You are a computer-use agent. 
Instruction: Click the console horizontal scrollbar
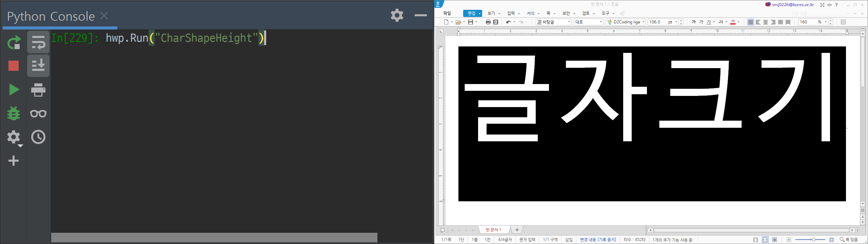pos(214,237)
